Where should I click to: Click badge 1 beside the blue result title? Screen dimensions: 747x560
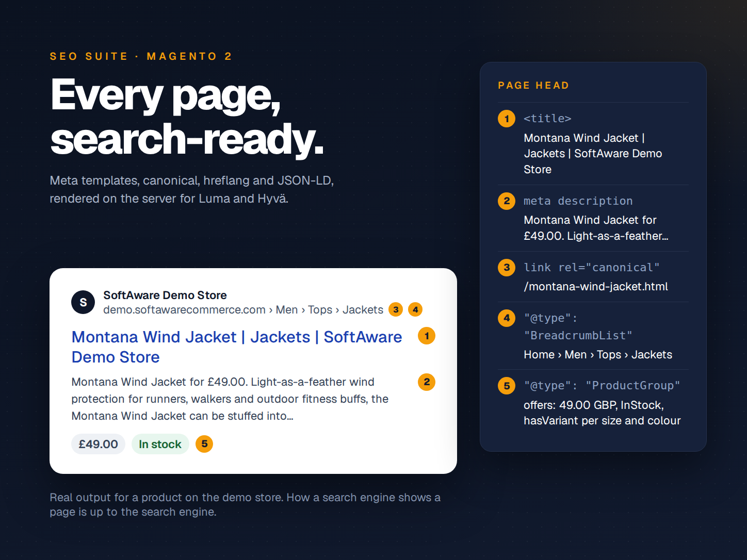pyautogui.click(x=427, y=336)
